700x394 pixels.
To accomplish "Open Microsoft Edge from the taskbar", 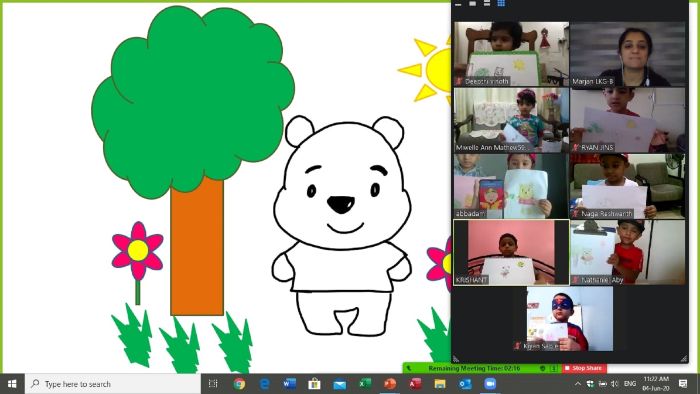I will 264,384.
